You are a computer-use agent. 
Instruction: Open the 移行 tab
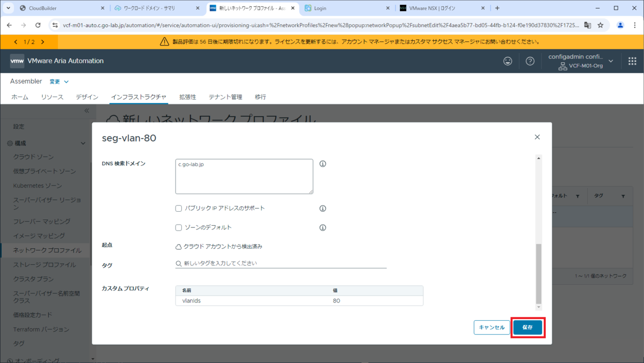[x=260, y=97]
